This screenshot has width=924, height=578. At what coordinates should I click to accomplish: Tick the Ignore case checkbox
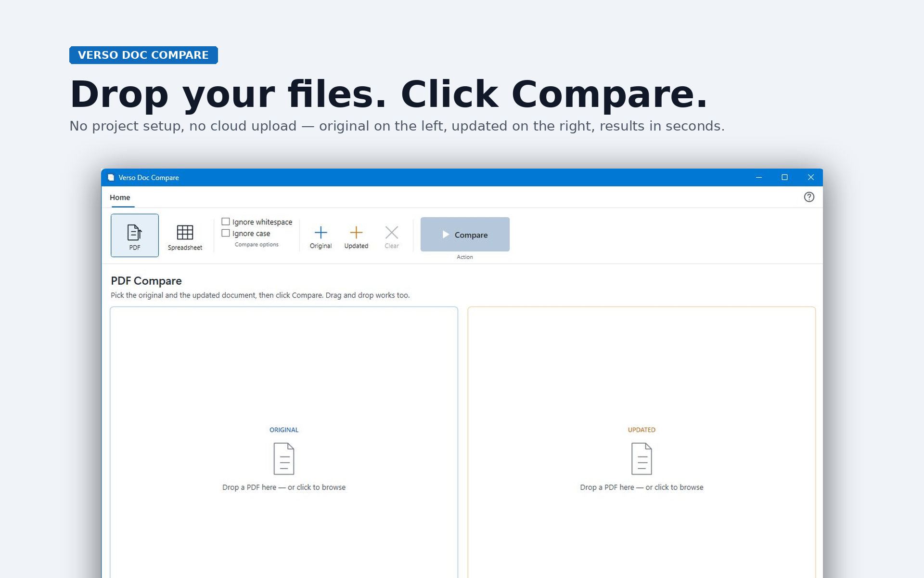(225, 233)
